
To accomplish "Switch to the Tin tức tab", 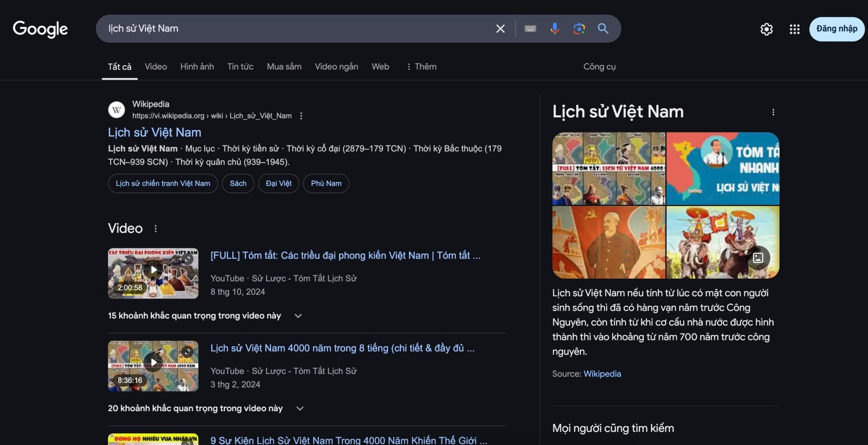I will click(241, 66).
